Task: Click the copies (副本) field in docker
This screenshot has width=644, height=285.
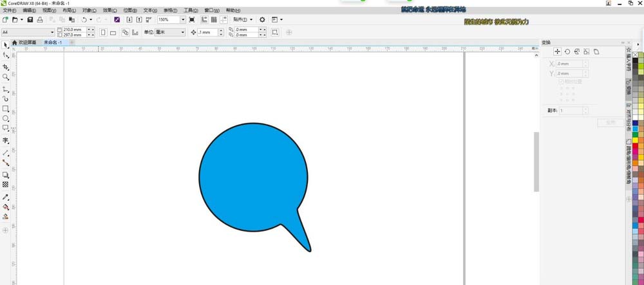Action: (x=570, y=111)
